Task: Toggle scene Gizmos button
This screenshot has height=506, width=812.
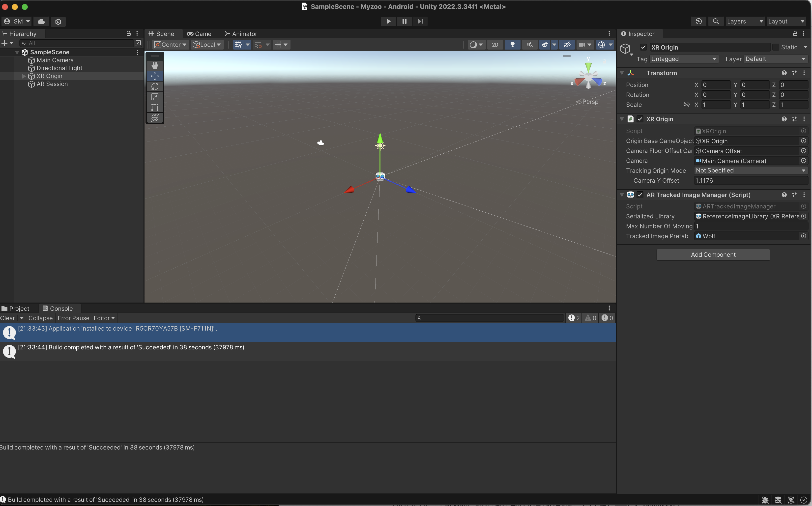Action: 601,45
